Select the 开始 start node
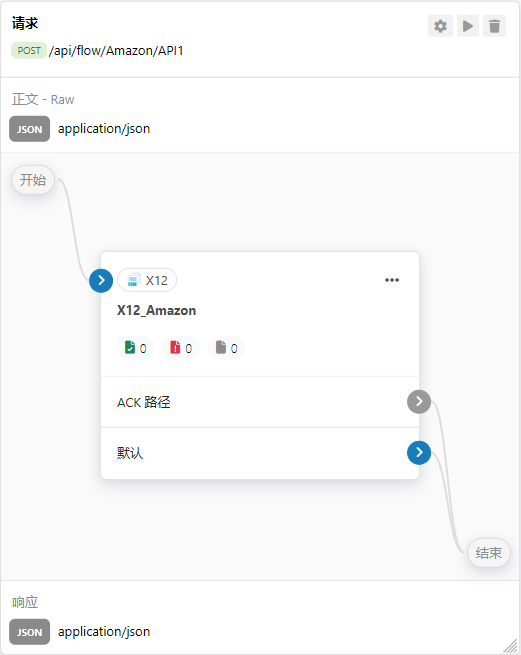 point(33,180)
